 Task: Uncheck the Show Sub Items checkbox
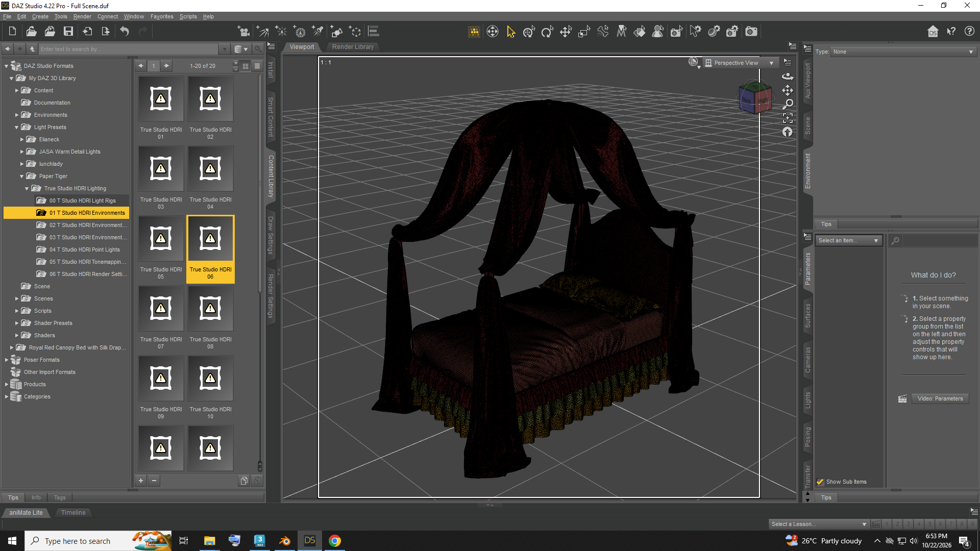[820, 482]
